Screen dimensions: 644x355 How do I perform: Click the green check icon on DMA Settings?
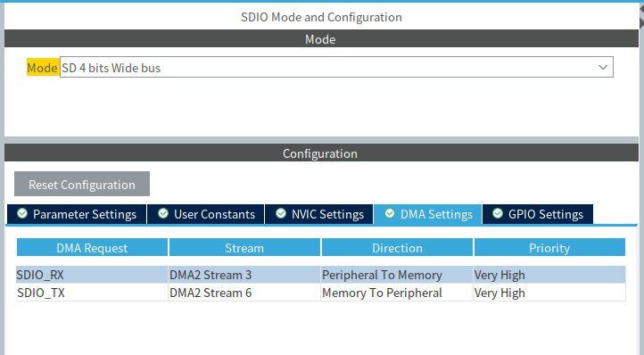click(390, 214)
